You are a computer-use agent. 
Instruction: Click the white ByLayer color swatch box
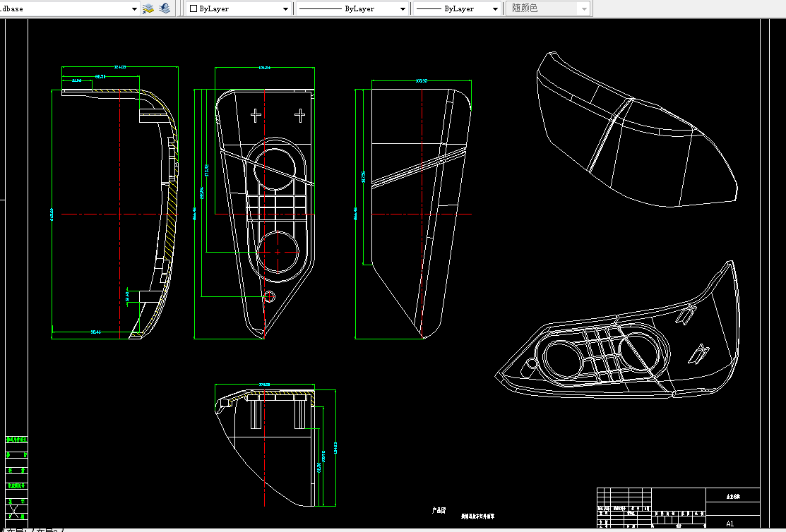[x=193, y=8]
